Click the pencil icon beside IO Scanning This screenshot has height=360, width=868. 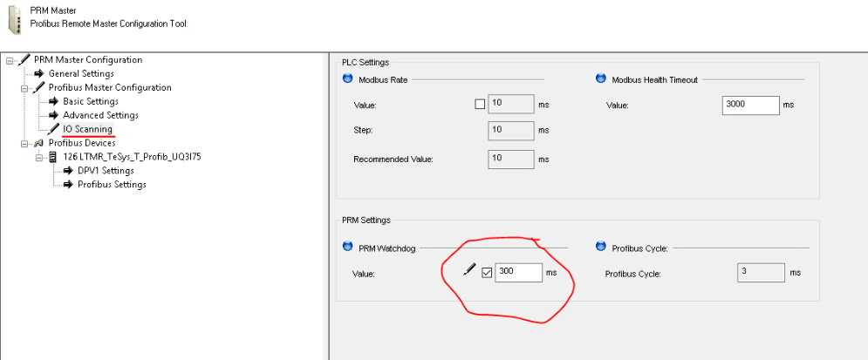pos(53,129)
